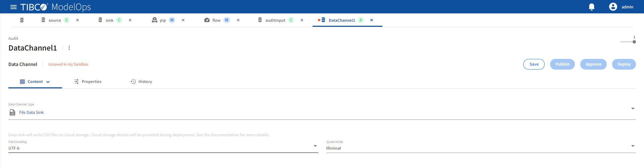Image resolution: width=644 pixels, height=167 pixels.
Task: Close the auditinput tab
Action: coord(302,20)
